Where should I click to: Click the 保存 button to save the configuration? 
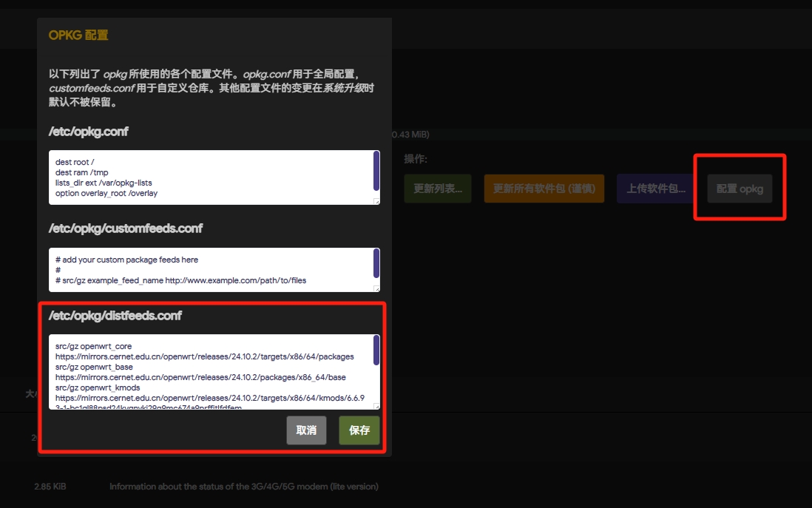click(359, 430)
